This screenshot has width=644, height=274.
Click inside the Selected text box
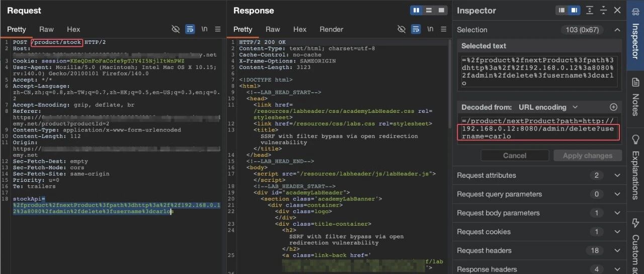pos(539,72)
